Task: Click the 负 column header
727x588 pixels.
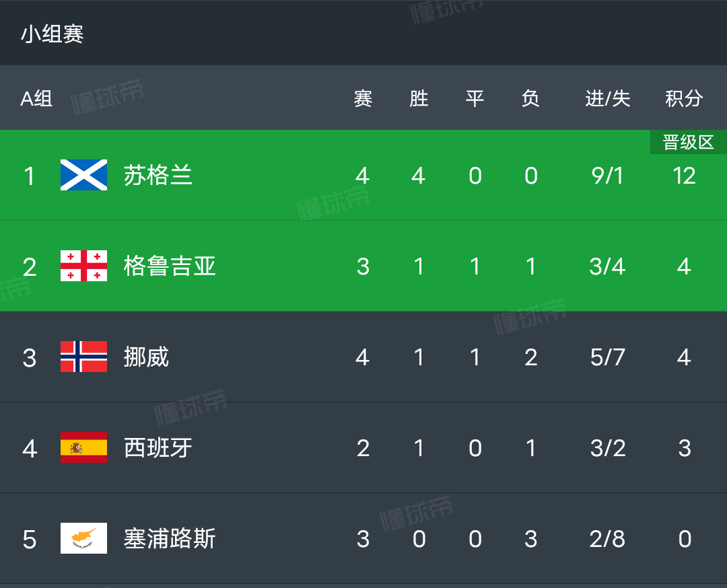Action: [x=530, y=99]
